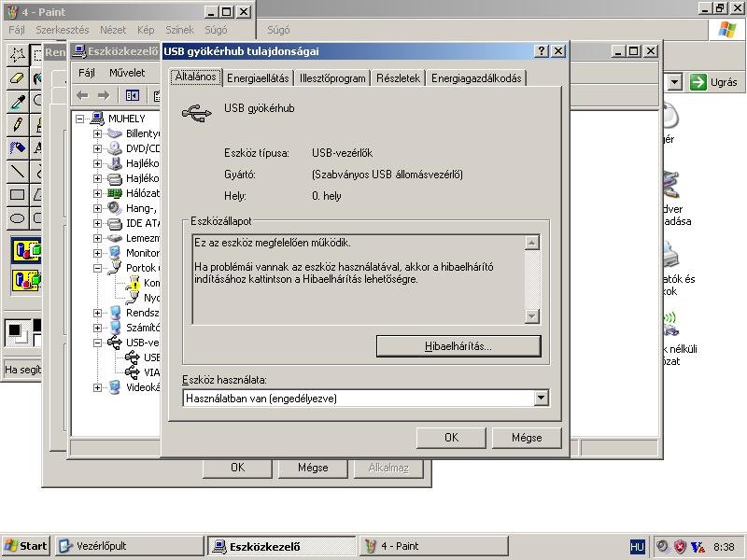Screen dimensions: 747x560
Task: Open the Súgó menu in Control Panel window
Action: (x=278, y=30)
